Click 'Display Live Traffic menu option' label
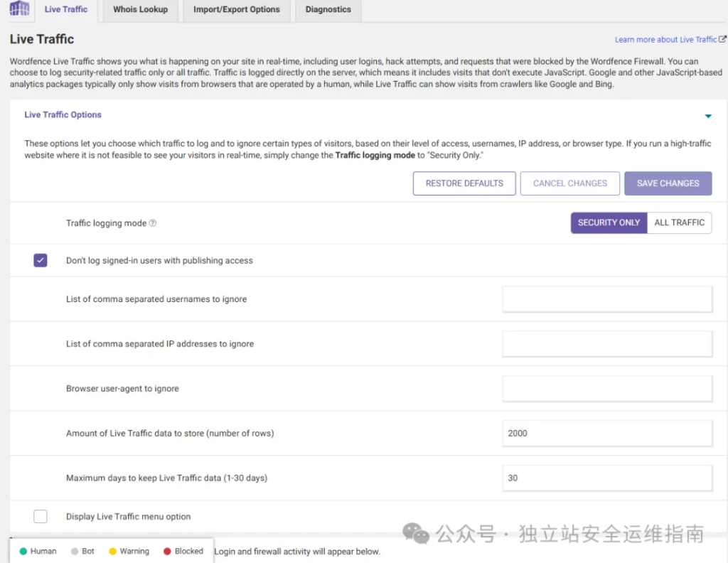Image resolution: width=728 pixels, height=563 pixels. click(128, 517)
